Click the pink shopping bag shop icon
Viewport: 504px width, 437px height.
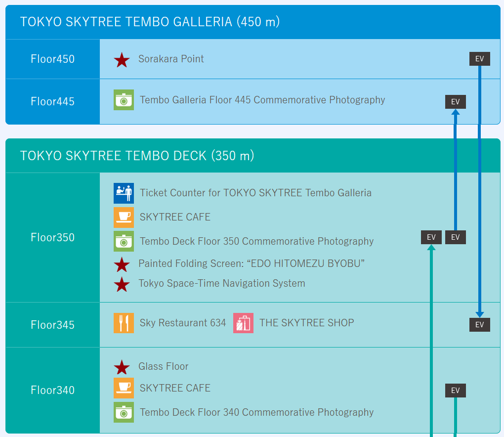243,323
